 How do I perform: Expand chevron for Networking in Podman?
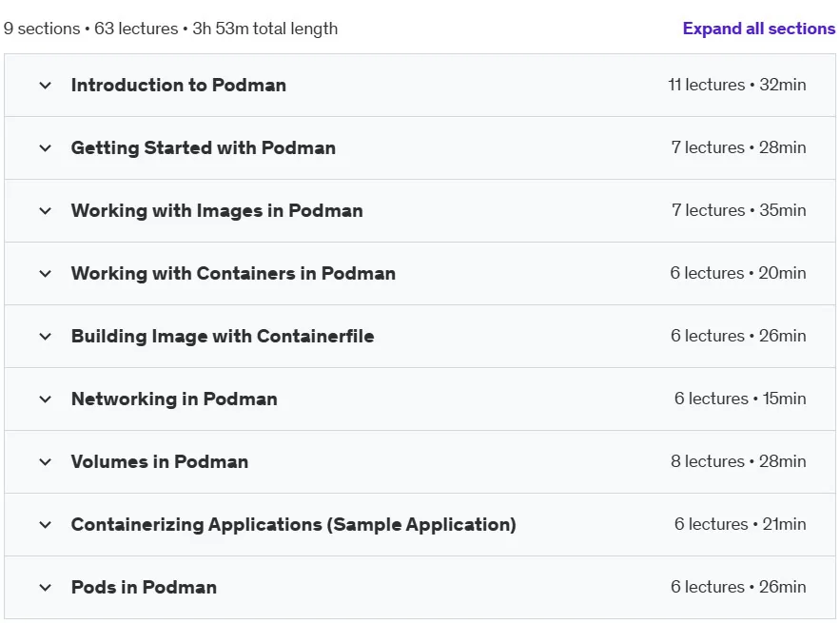click(x=46, y=399)
